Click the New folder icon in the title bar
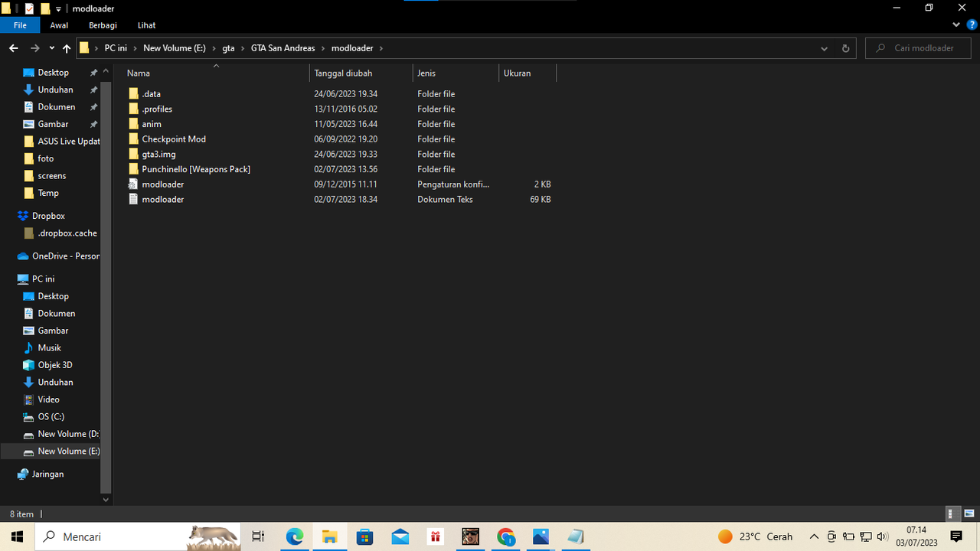This screenshot has height=551, width=980. [45, 8]
